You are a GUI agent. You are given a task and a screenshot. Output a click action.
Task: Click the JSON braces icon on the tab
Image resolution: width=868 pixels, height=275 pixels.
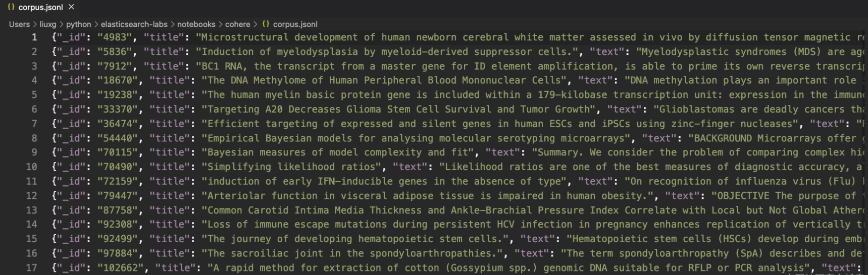[11, 7]
